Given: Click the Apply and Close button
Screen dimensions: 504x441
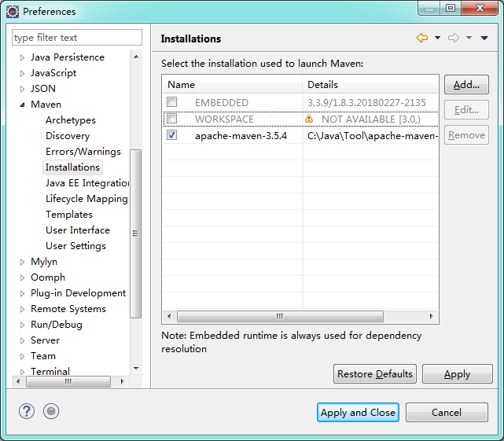Looking at the screenshot, I should click(358, 413).
